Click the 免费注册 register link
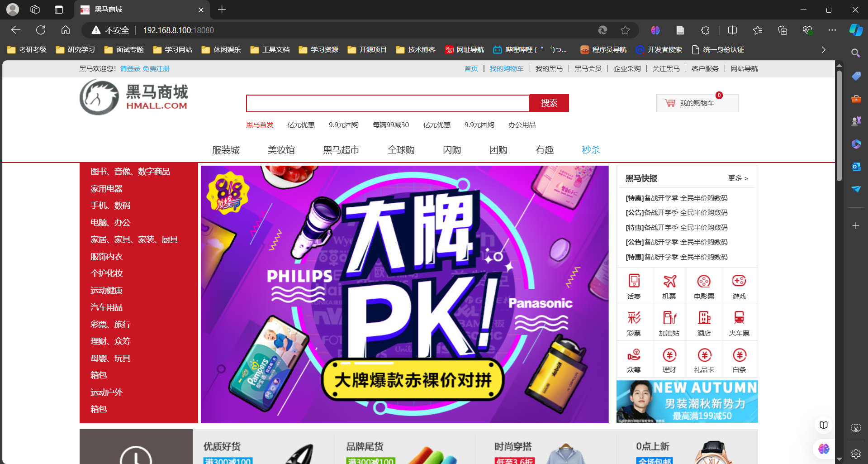 (156, 68)
